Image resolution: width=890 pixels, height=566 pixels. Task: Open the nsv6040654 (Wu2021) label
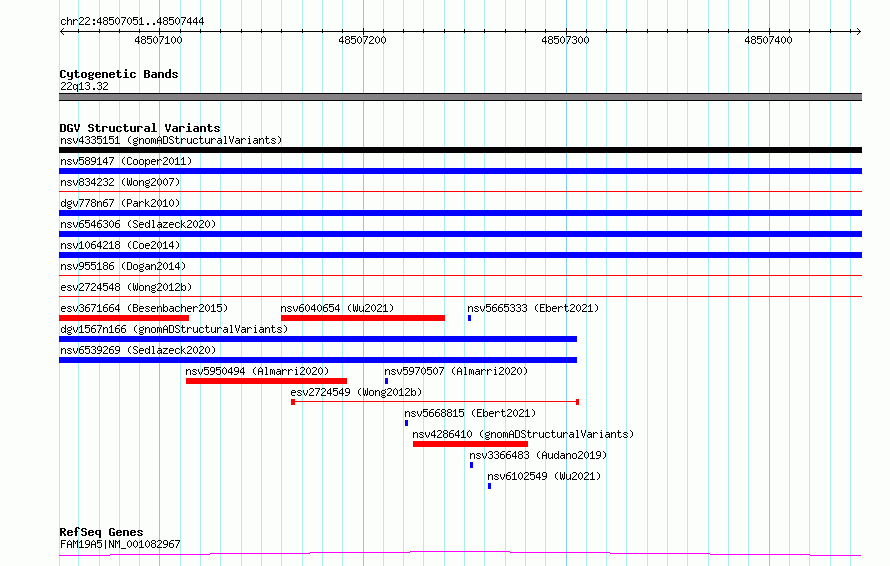pos(337,308)
